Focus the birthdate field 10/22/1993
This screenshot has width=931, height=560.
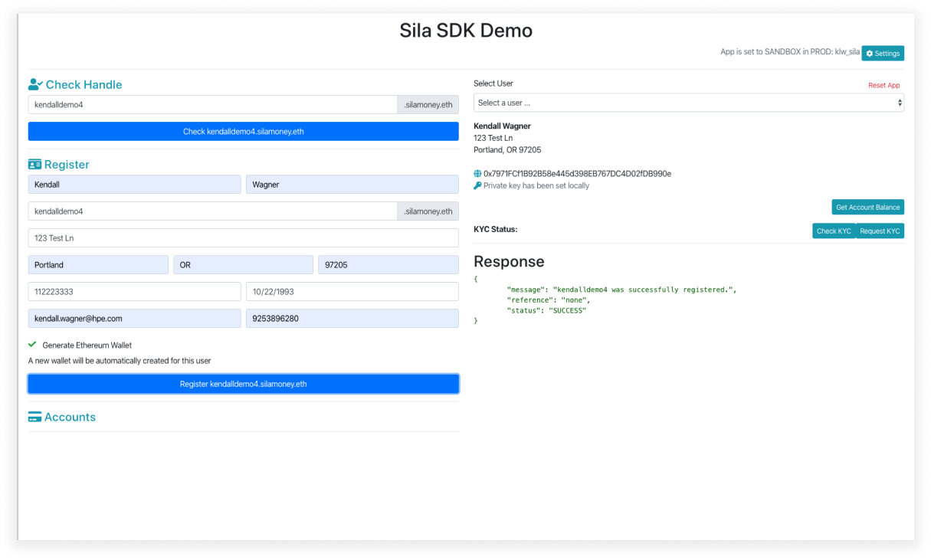click(x=352, y=292)
